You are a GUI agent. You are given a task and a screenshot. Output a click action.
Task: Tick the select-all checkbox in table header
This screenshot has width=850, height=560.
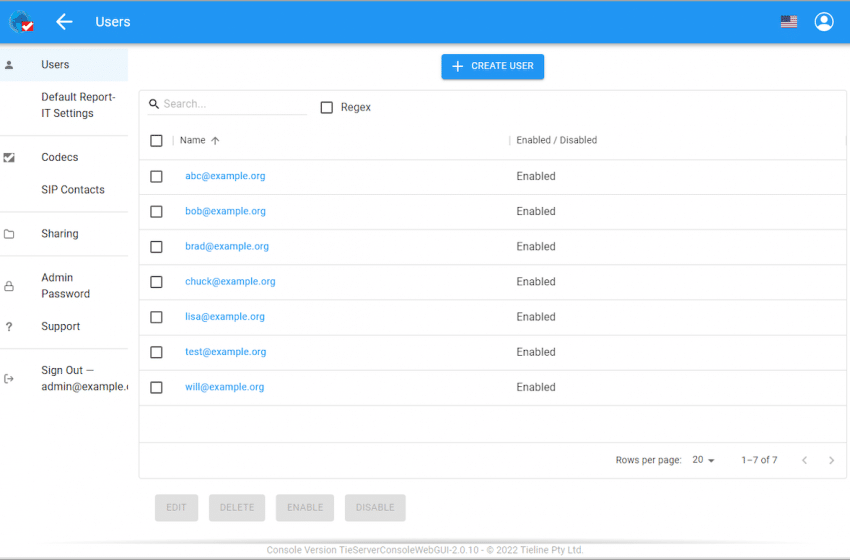[156, 141]
